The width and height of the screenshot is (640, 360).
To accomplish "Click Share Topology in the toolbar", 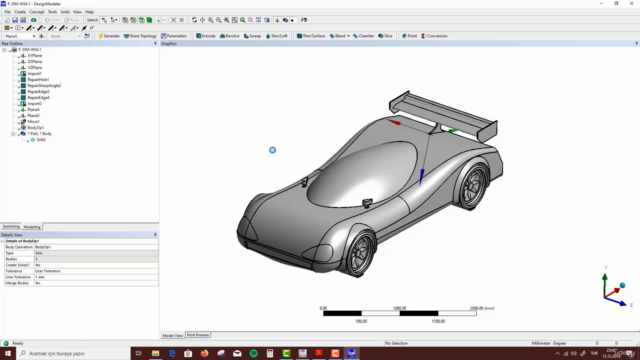I will [140, 36].
